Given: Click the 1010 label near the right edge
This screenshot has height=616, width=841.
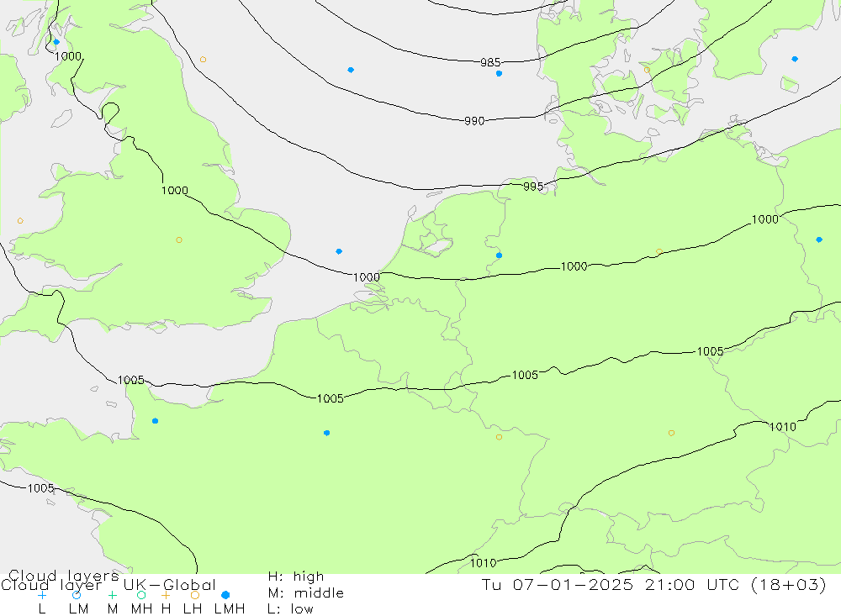Looking at the screenshot, I should tap(783, 427).
